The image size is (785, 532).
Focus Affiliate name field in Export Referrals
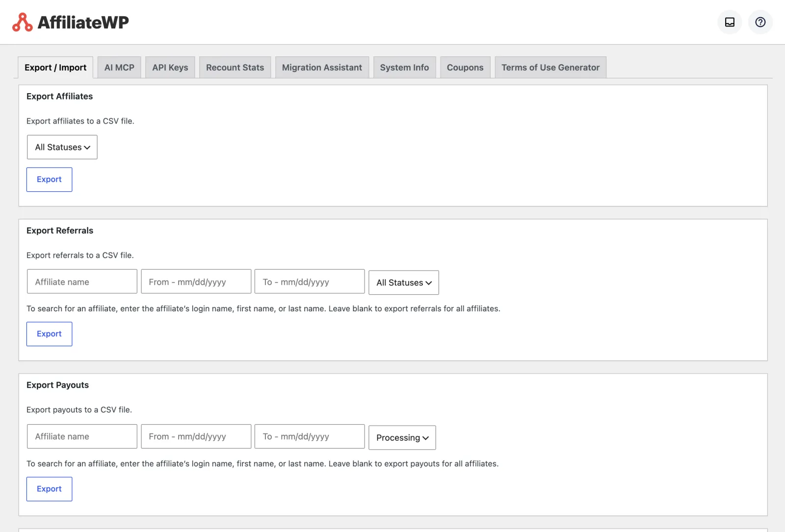click(82, 281)
